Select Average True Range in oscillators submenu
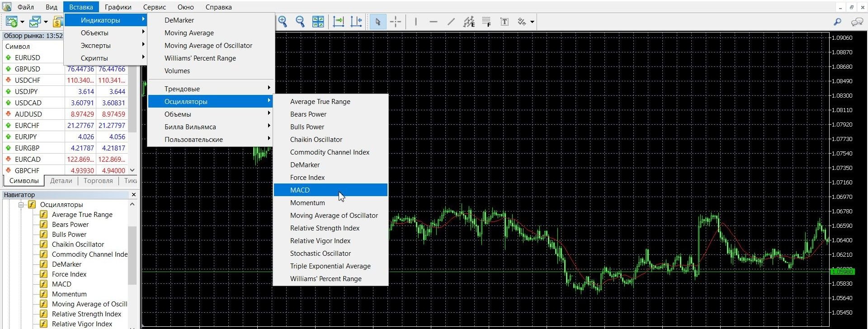 (330, 101)
